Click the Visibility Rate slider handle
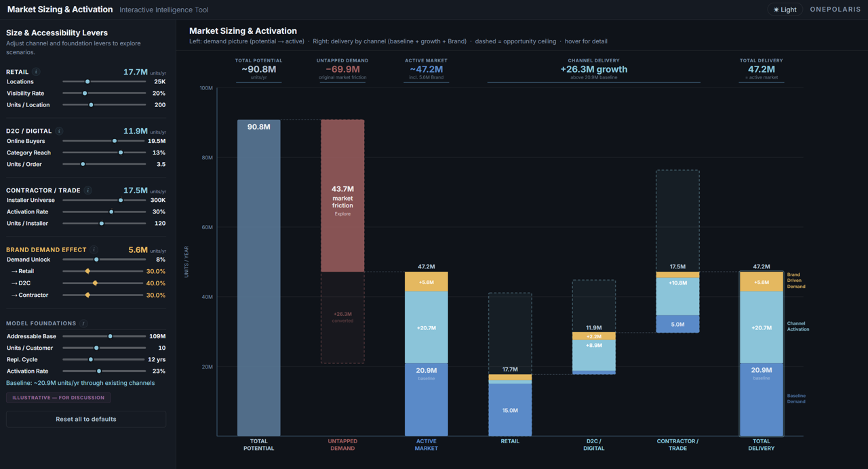The height and width of the screenshot is (469, 868). (x=85, y=93)
